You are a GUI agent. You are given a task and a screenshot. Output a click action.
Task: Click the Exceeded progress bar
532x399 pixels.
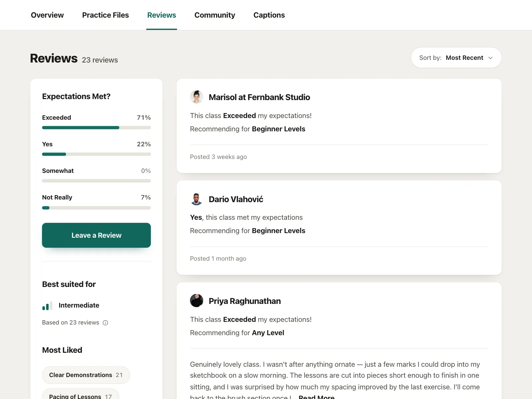coord(96,128)
